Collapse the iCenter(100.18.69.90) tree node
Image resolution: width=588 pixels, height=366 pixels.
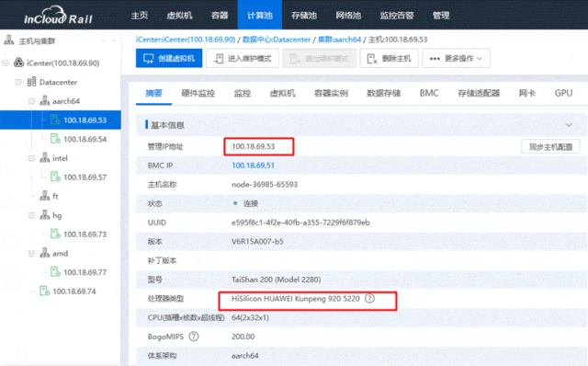[6, 63]
